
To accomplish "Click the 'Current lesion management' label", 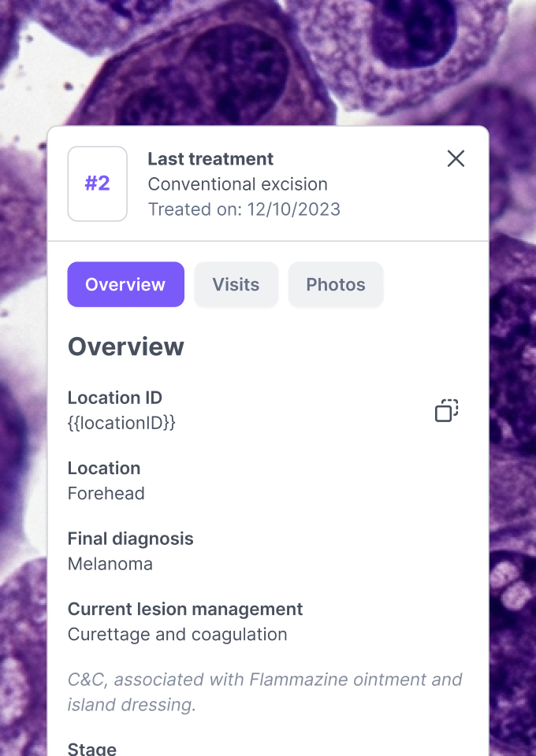I will (185, 609).
